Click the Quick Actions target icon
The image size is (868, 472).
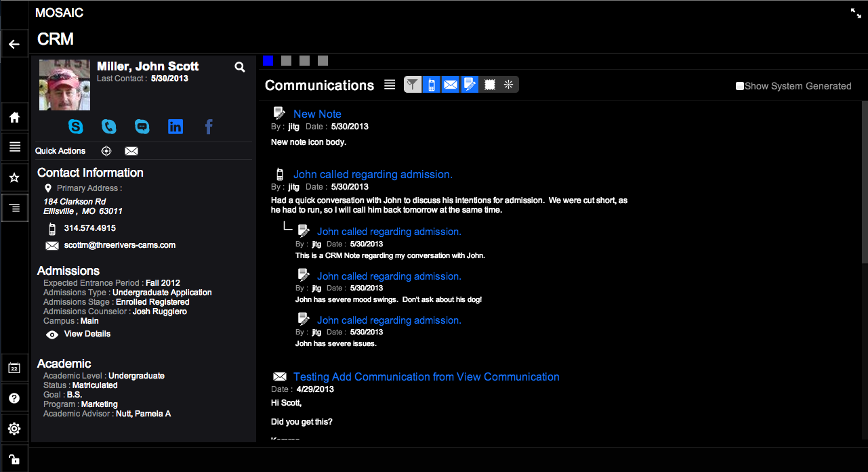point(106,151)
